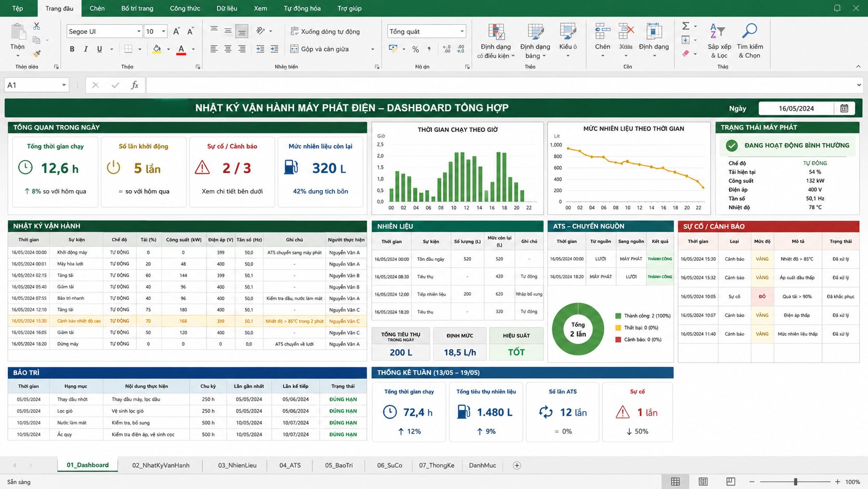Toggle italic formatting
The height and width of the screenshot is (489, 868).
click(x=85, y=49)
